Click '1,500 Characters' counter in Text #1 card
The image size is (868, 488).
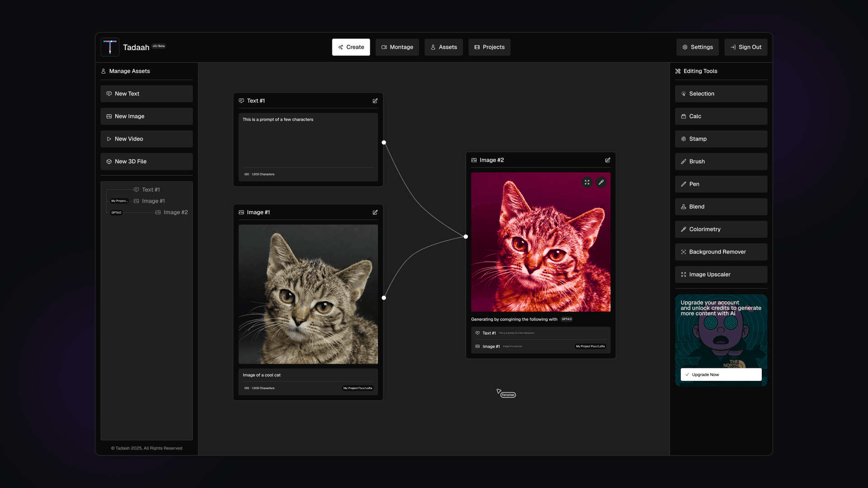[263, 174]
